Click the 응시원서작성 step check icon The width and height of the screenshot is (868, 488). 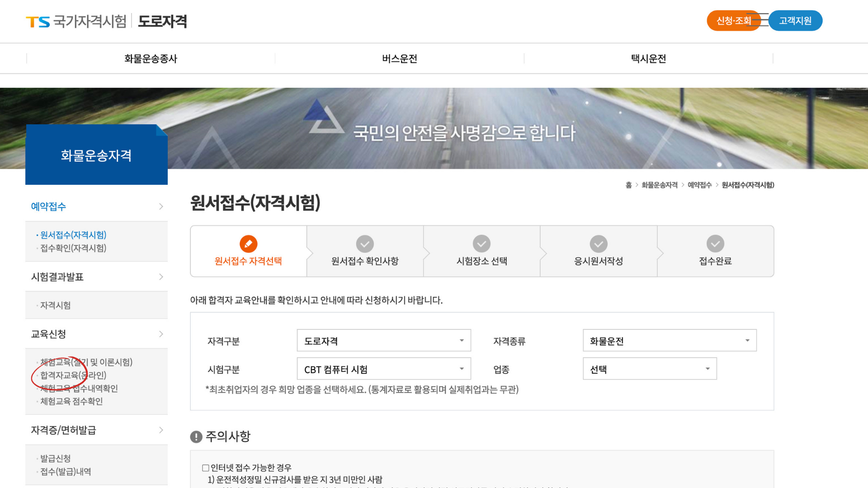click(598, 243)
